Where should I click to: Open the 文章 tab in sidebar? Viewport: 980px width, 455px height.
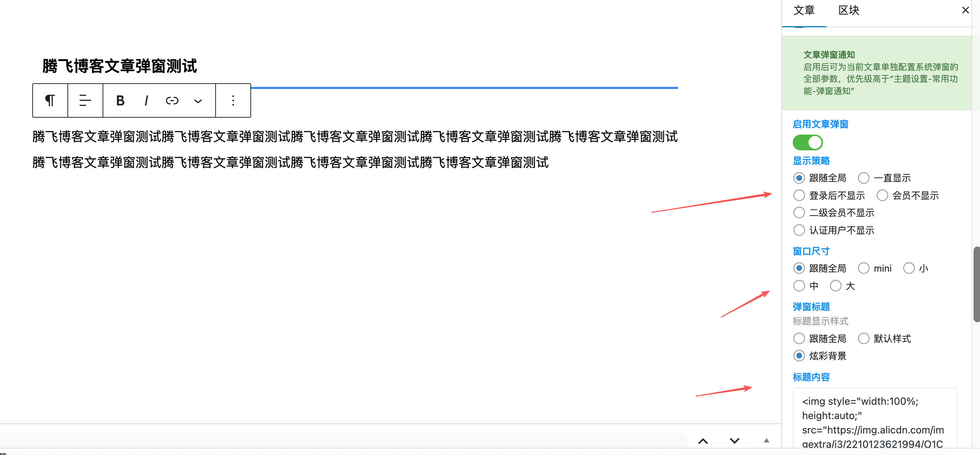coord(804,10)
